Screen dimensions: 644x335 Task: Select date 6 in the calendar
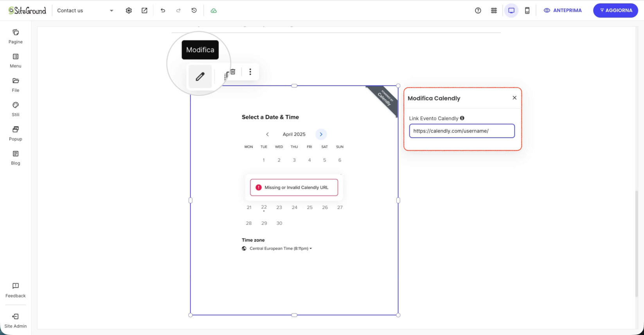340,160
